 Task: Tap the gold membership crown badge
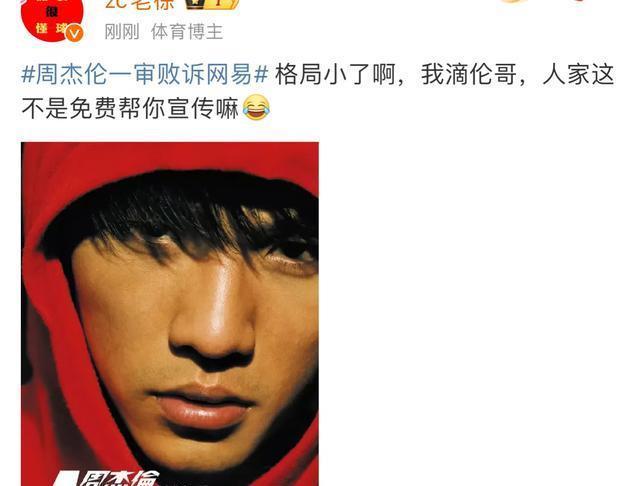pyautogui.click(x=212, y=4)
